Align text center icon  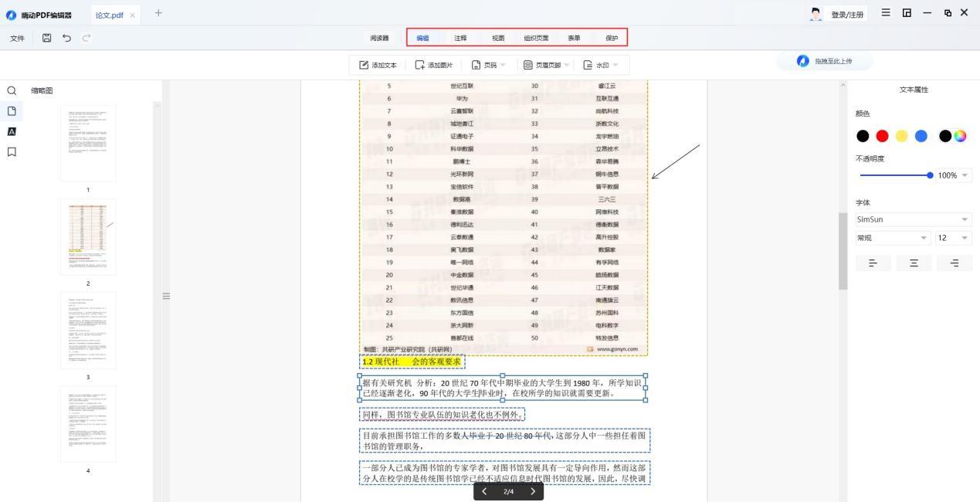click(x=914, y=263)
